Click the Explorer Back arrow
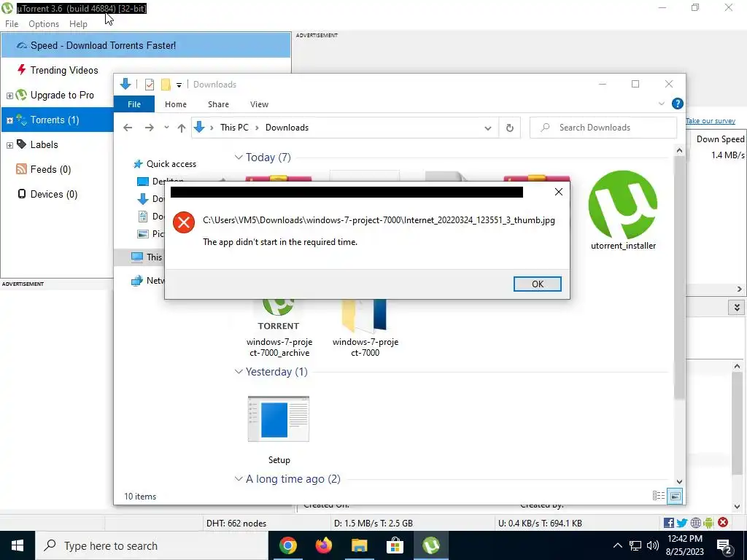 point(128,128)
